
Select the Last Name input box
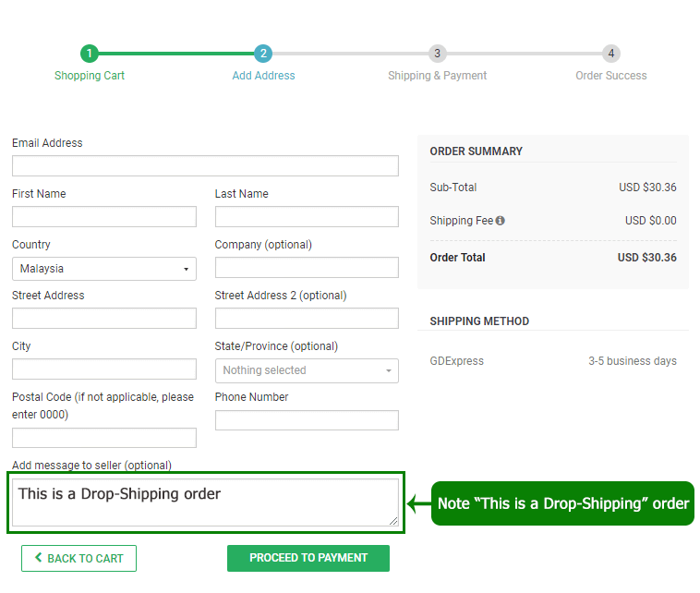(307, 217)
